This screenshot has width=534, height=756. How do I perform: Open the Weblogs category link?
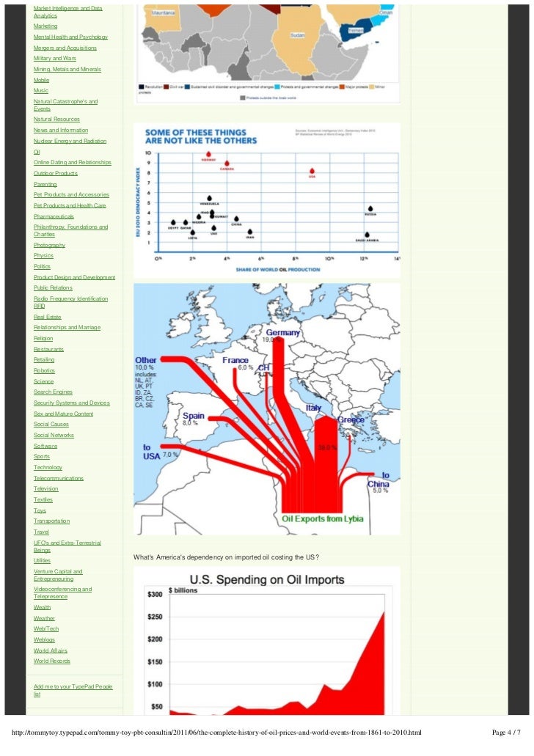(45, 640)
